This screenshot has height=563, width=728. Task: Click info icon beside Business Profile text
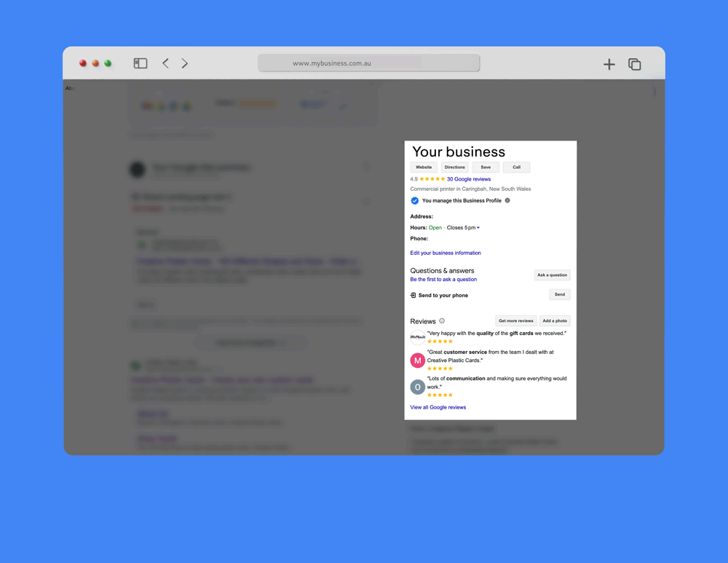(x=507, y=200)
